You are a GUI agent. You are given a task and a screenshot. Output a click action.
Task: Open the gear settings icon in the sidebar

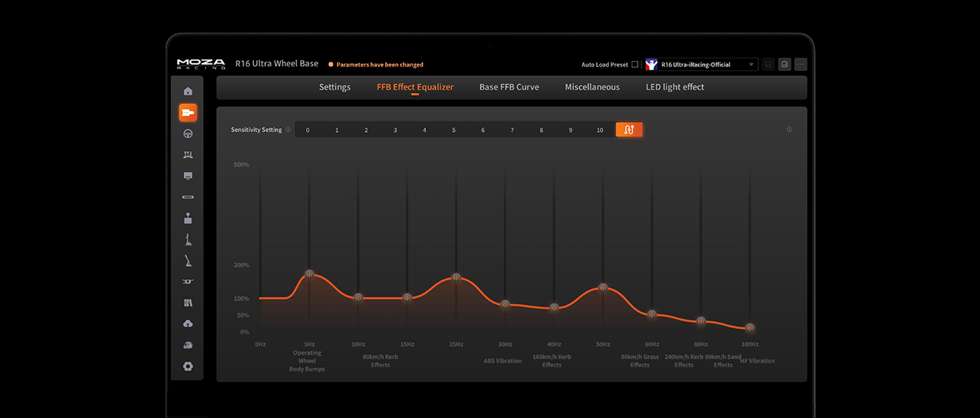(188, 367)
